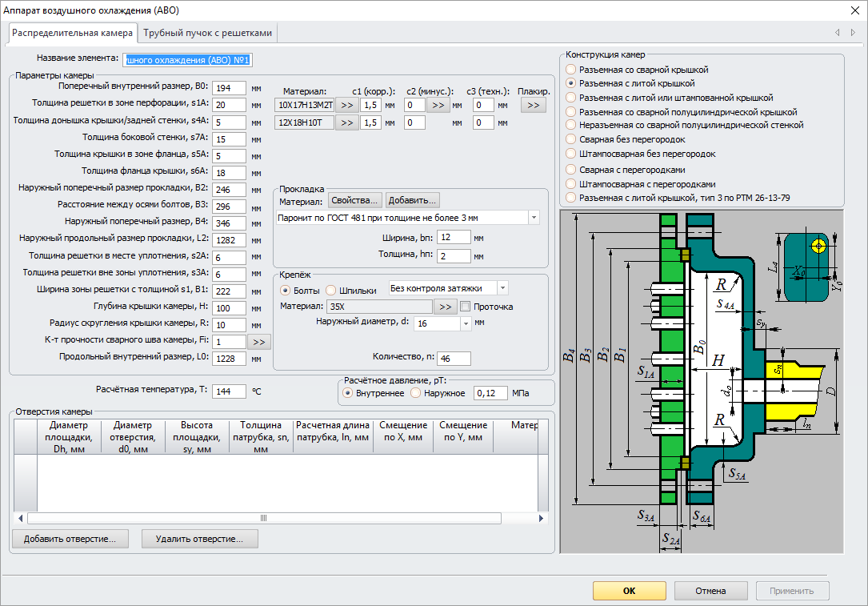The height and width of the screenshot is (606, 868).
Task: Select Наружное pressure option
Action: [415, 393]
